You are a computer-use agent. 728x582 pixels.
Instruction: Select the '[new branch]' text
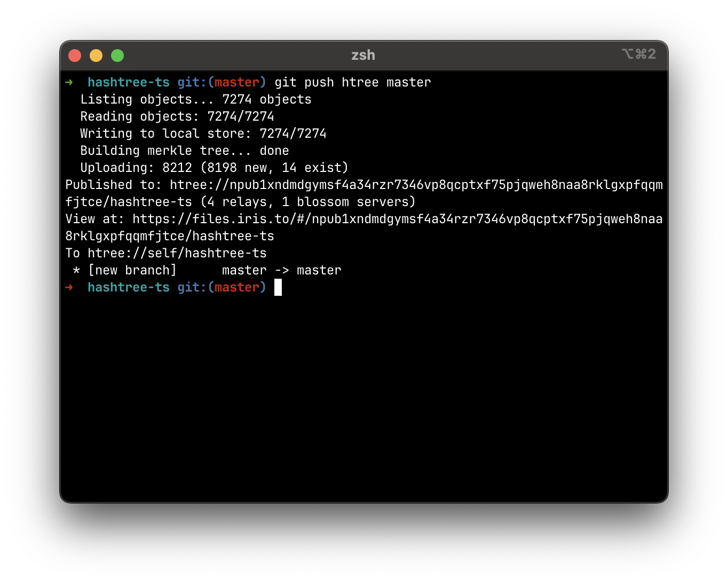[132, 270]
